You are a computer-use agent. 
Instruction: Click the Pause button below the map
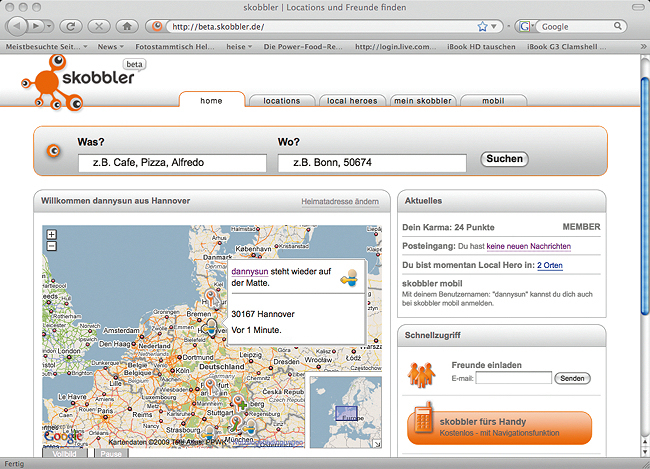coord(111,454)
